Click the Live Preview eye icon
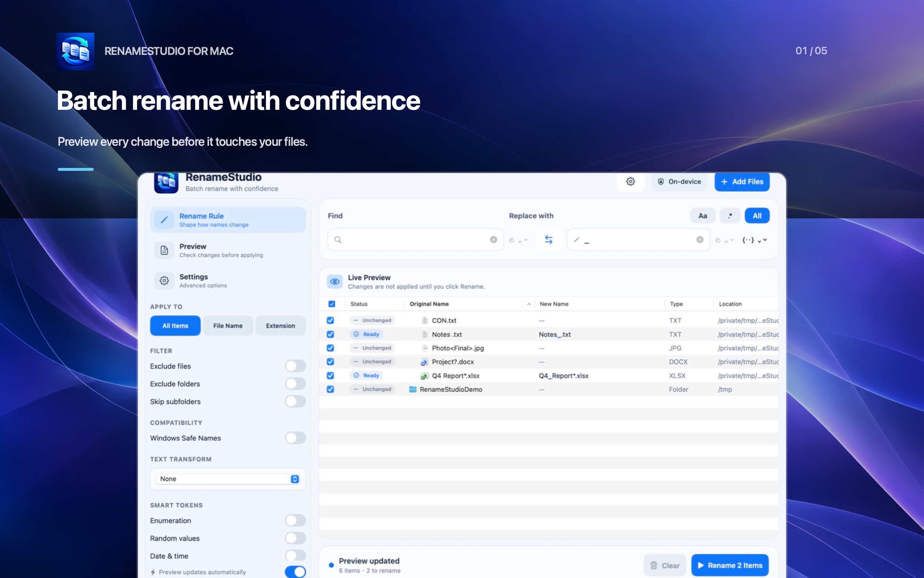 (x=335, y=282)
